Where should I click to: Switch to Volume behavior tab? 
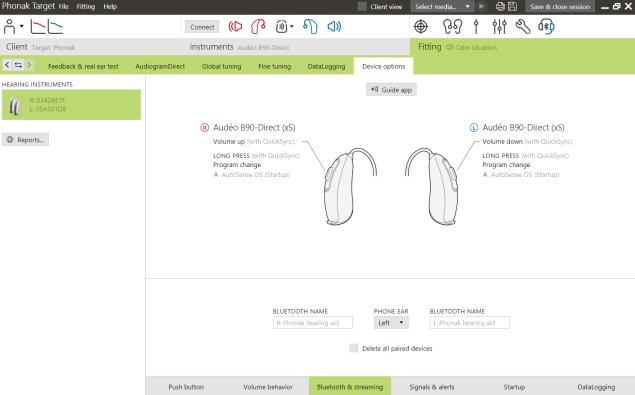pyautogui.click(x=268, y=387)
